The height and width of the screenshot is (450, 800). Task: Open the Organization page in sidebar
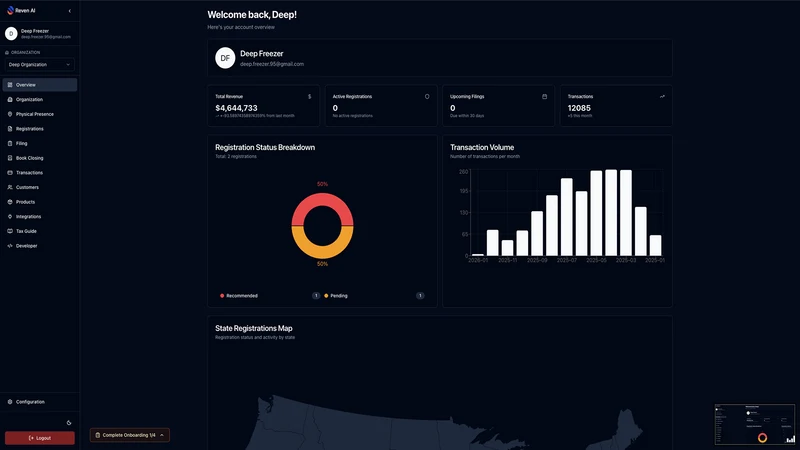coord(40,99)
